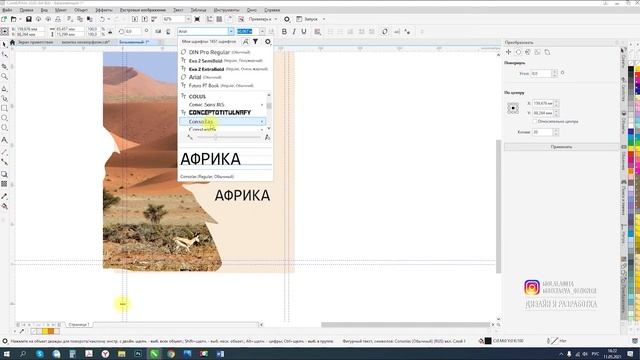Click the Save floppy disk icon
The image size is (640, 360).
(29, 19)
